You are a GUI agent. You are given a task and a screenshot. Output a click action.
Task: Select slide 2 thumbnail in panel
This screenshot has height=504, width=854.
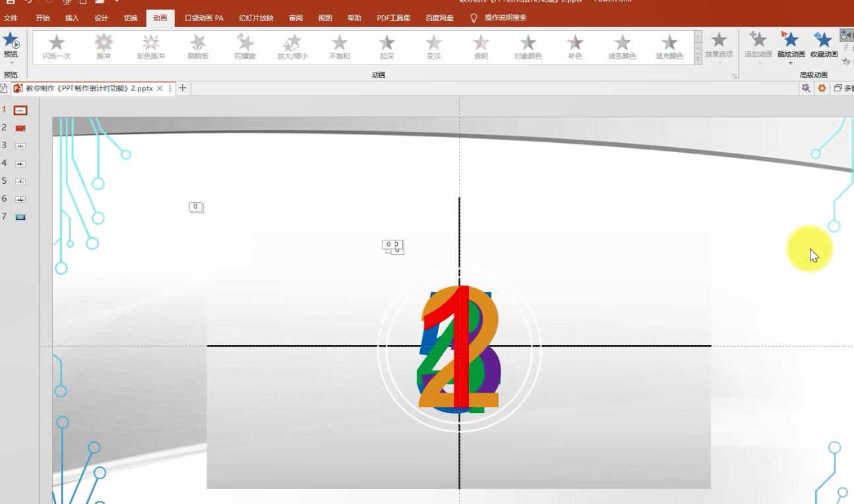pos(20,128)
